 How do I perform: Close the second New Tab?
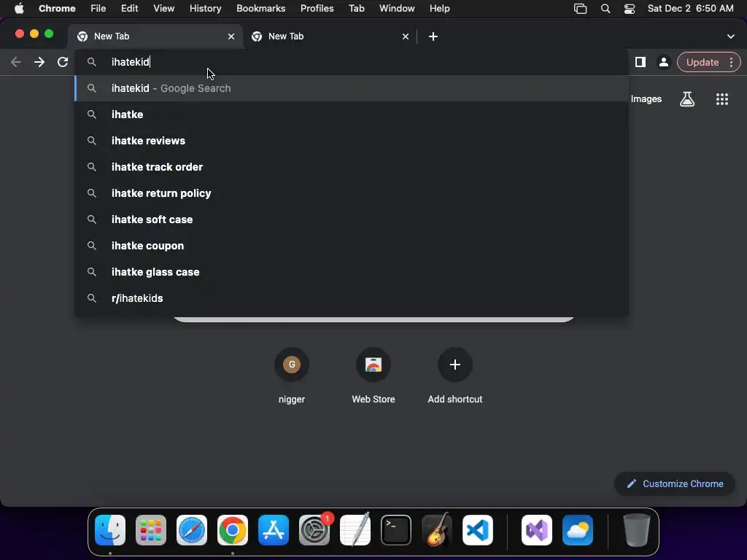coord(406,36)
